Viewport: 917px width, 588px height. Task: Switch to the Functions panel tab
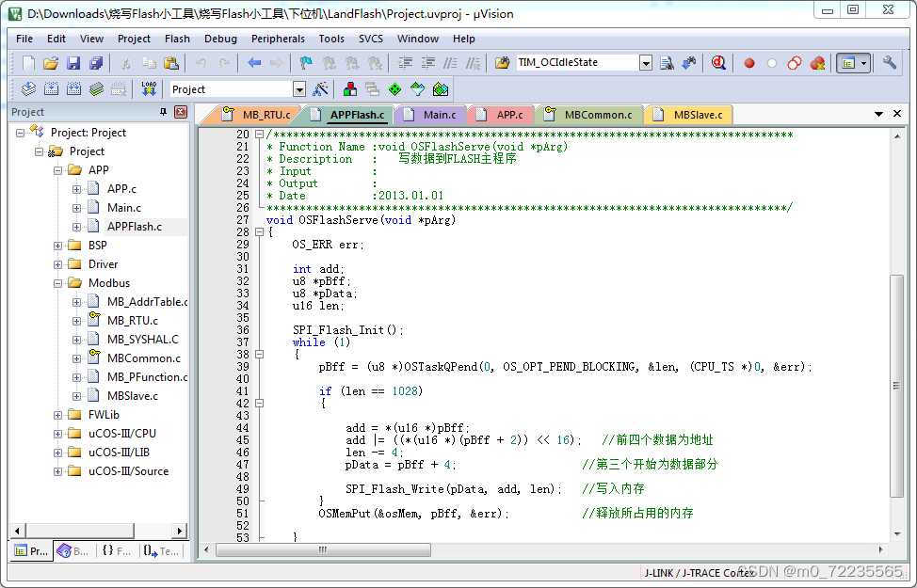[x=116, y=550]
